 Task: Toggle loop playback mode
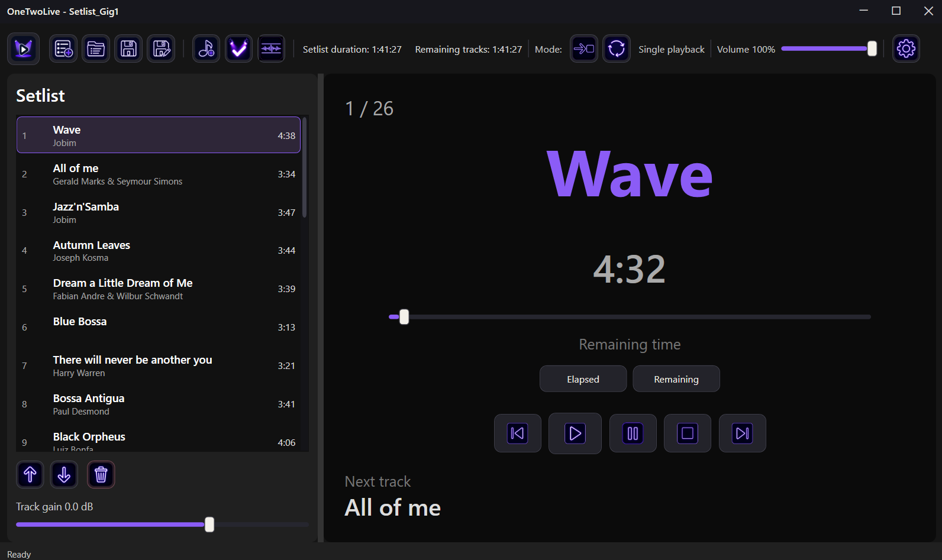pyautogui.click(x=617, y=48)
